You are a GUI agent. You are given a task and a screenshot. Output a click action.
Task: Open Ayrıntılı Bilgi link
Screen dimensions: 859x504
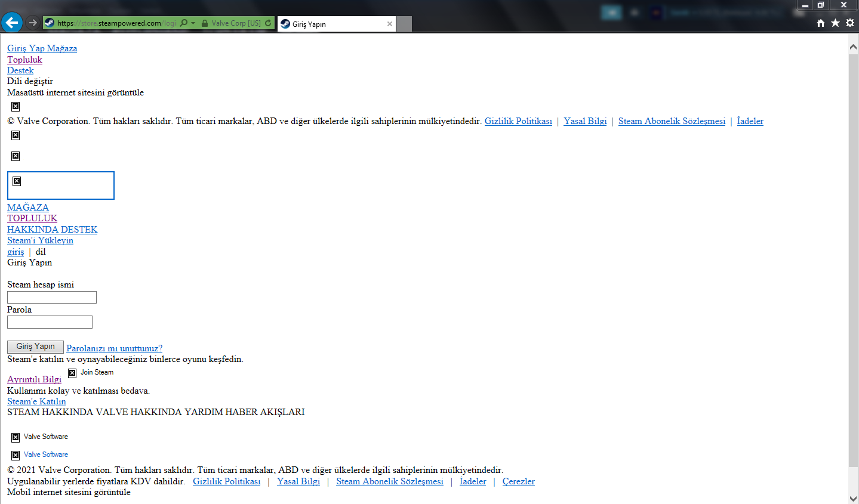pos(34,379)
